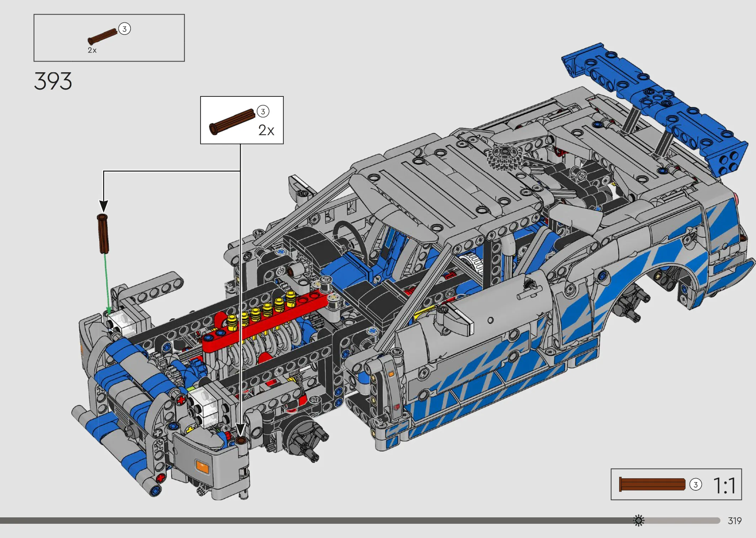Click the 1:1 scale label
Viewport: 756px width, 538px height.
[724, 485]
